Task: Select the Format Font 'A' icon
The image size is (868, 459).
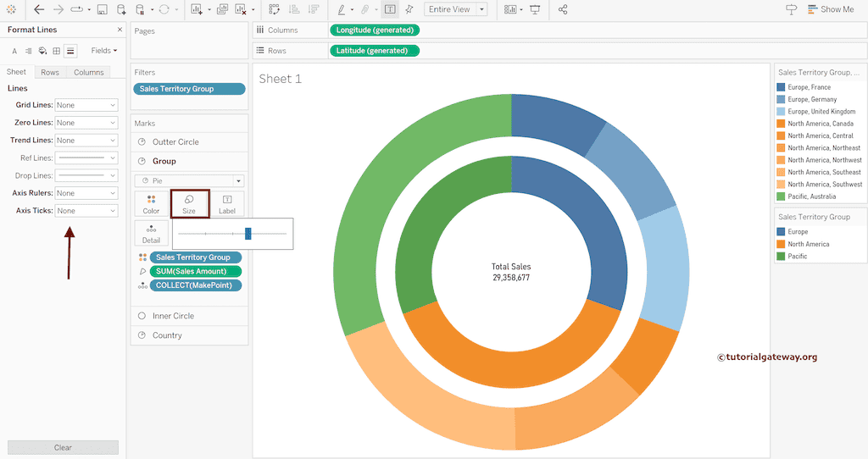Action: coord(14,51)
